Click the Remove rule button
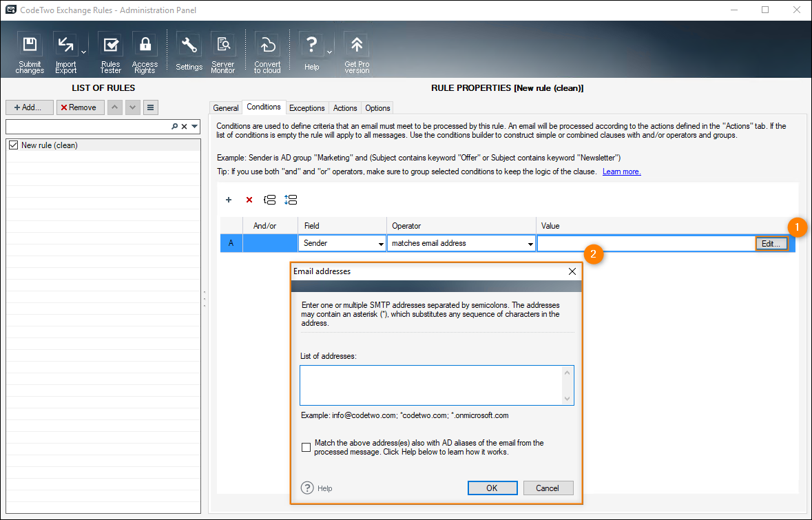Screen dimensions: 812x520 81,107
